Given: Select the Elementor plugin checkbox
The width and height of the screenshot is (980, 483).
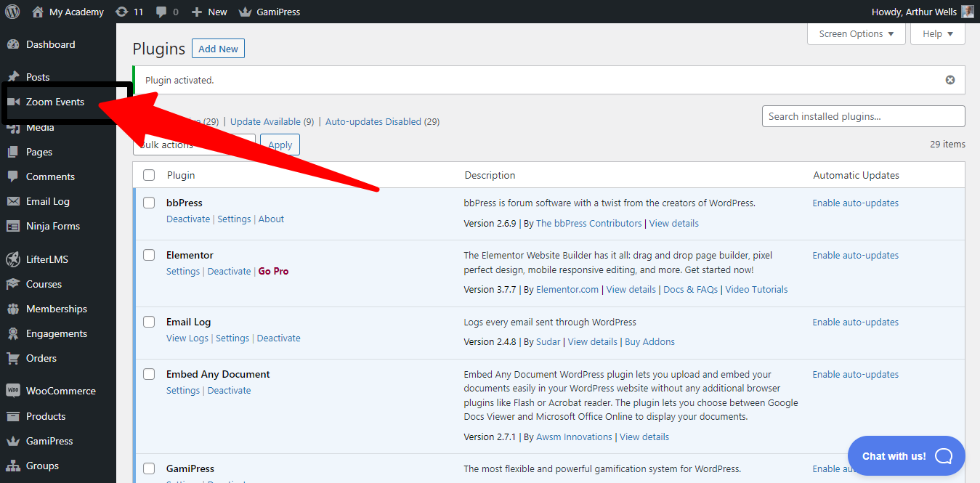Looking at the screenshot, I should (x=149, y=255).
